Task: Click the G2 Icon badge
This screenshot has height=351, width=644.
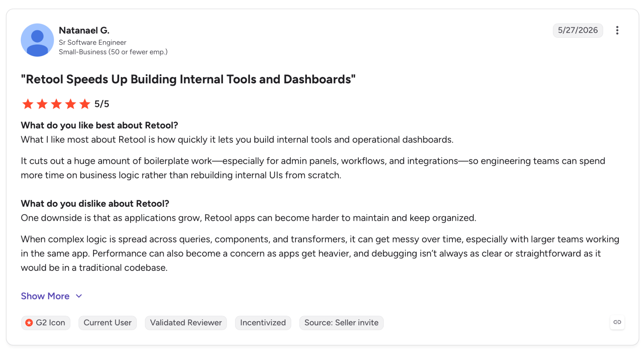Action: click(46, 323)
